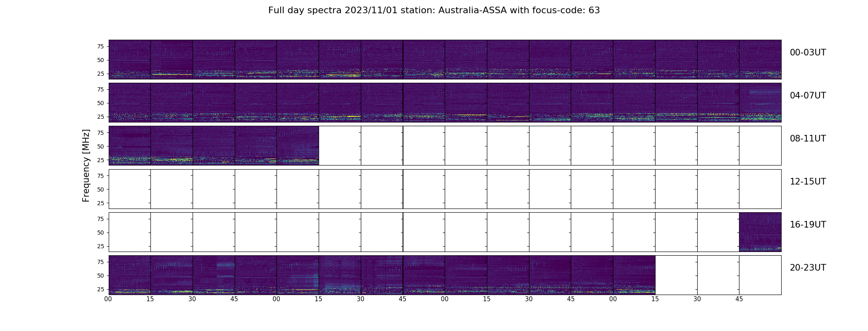Select the "04-07UT" row label
This screenshot has width=868, height=331.
click(808, 96)
